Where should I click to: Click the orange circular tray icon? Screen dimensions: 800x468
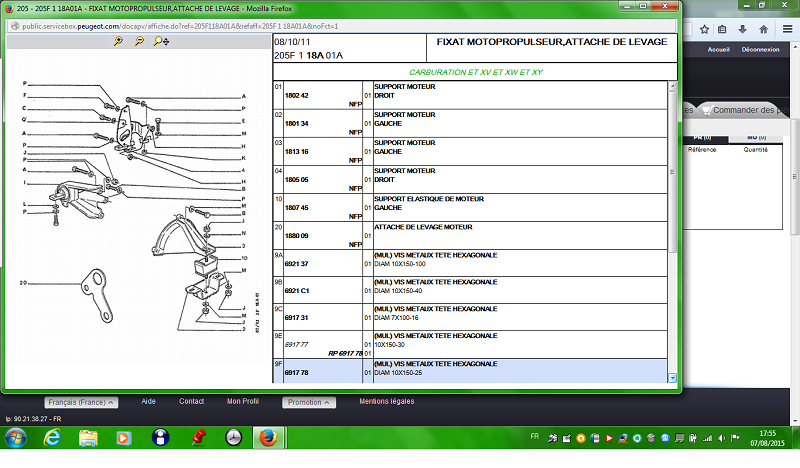coord(581,438)
